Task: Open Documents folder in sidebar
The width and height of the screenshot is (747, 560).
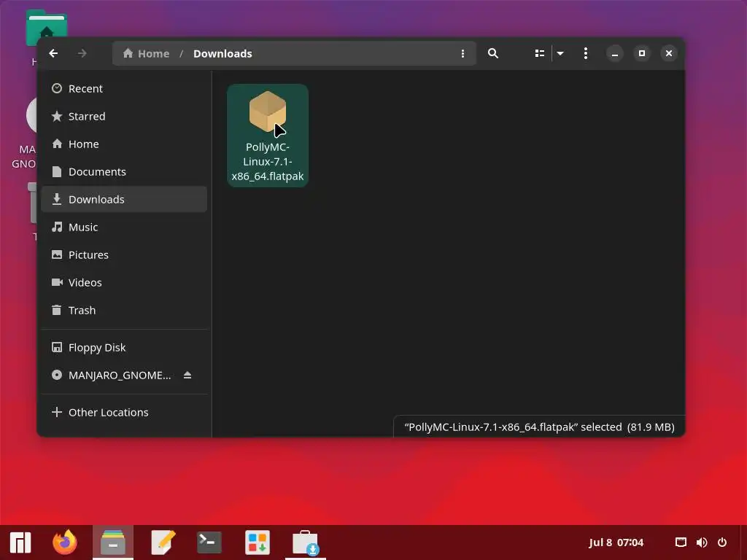Action: click(124, 171)
